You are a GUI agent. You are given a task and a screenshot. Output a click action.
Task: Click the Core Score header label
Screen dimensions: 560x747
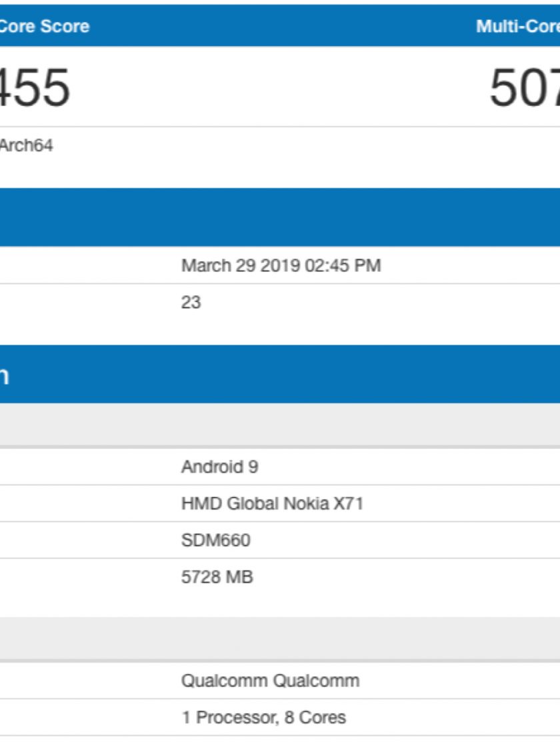[x=44, y=27]
